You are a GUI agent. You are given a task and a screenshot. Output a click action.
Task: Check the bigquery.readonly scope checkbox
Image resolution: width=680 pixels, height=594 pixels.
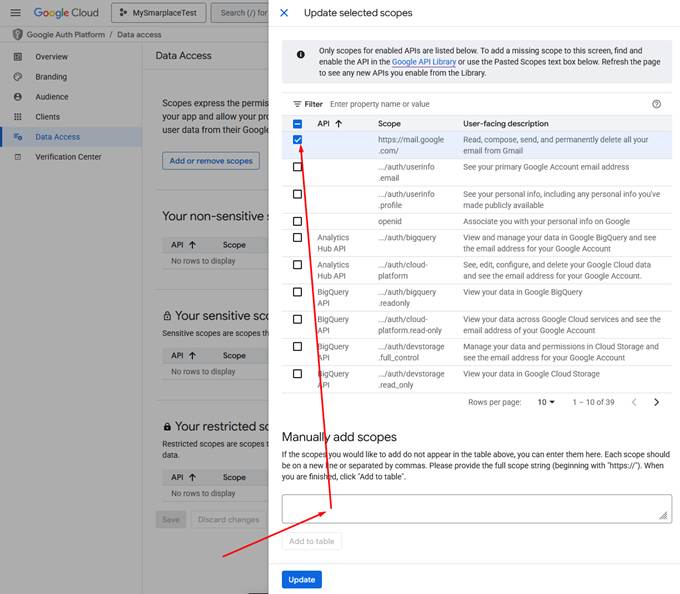(298, 292)
